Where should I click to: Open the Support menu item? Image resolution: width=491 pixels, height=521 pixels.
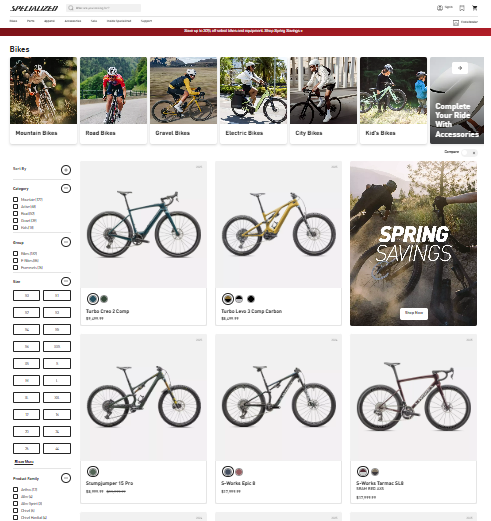(146, 21)
